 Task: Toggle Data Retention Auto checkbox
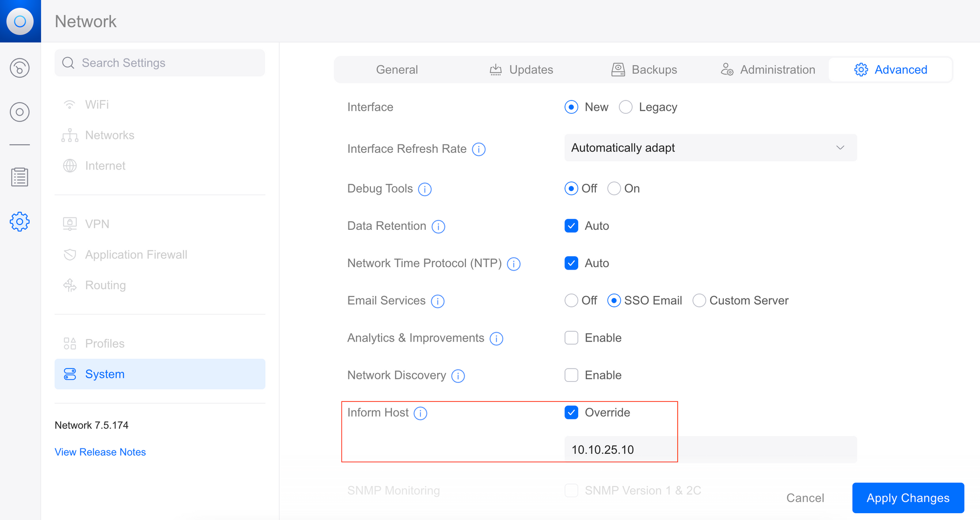[x=571, y=226]
